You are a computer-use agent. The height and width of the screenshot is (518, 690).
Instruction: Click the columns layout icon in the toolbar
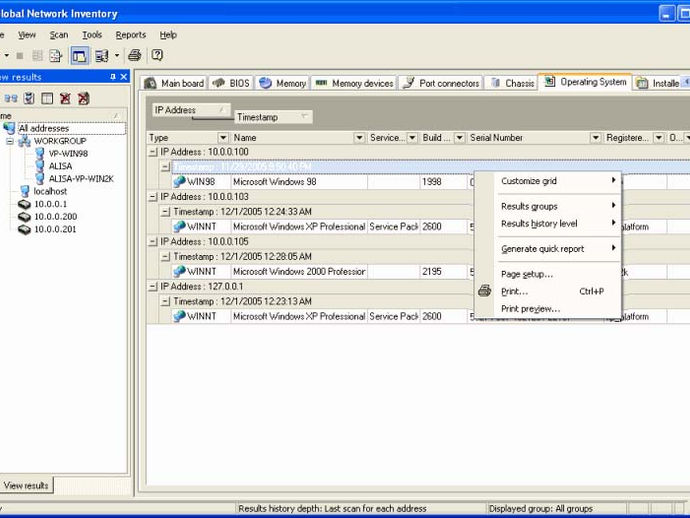(x=102, y=55)
